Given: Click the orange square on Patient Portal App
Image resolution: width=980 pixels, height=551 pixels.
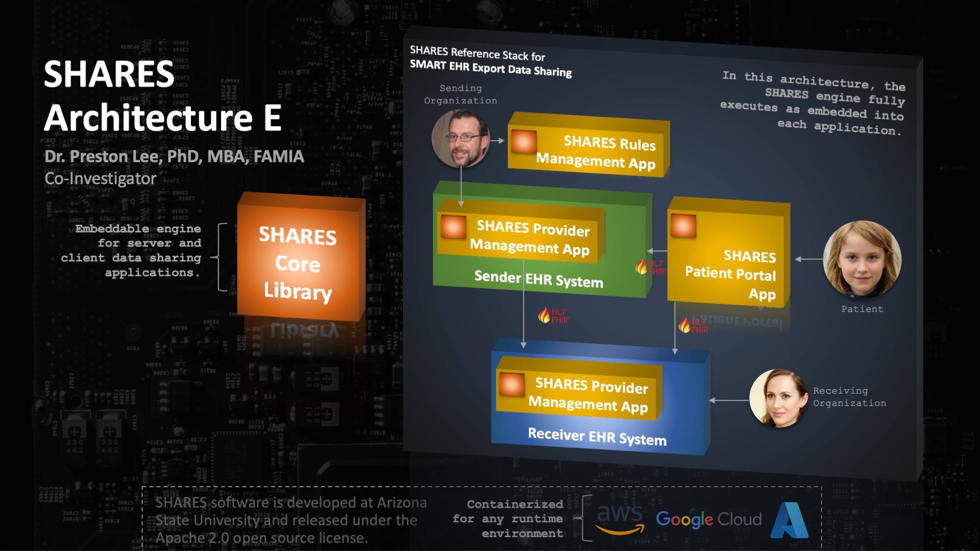Looking at the screenshot, I should (683, 226).
